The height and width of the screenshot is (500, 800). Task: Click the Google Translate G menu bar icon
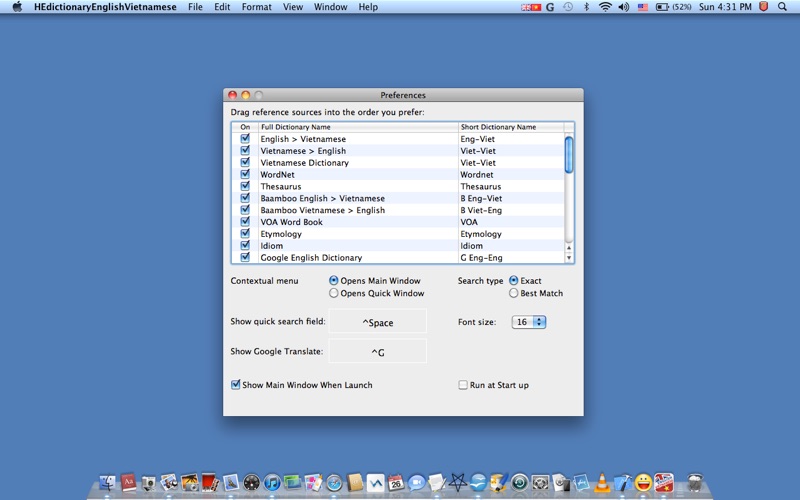pyautogui.click(x=550, y=7)
